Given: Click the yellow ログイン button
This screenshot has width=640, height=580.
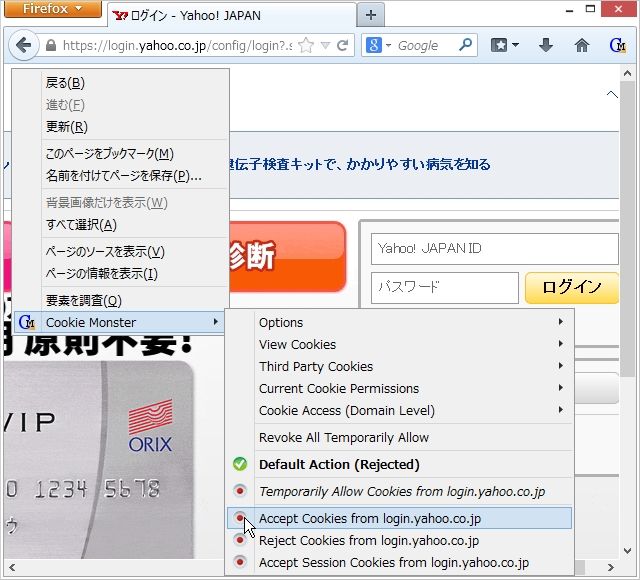Looking at the screenshot, I should (571, 287).
